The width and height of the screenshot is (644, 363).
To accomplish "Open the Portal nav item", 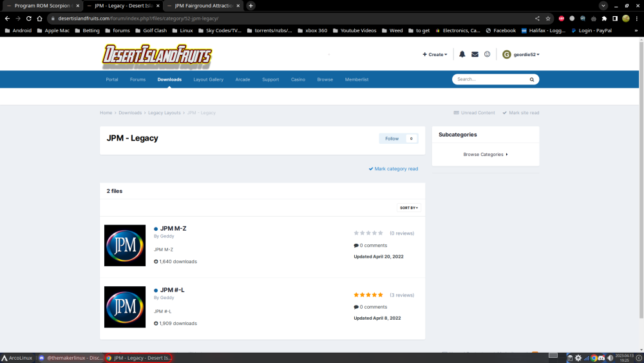I will click(x=111, y=79).
